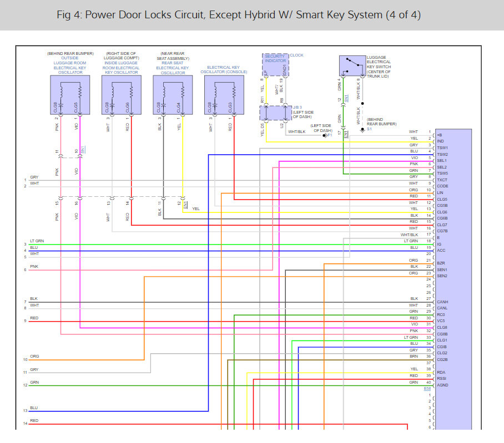Click the SEL2 terminal label
504x443 pixels.
coord(442,167)
